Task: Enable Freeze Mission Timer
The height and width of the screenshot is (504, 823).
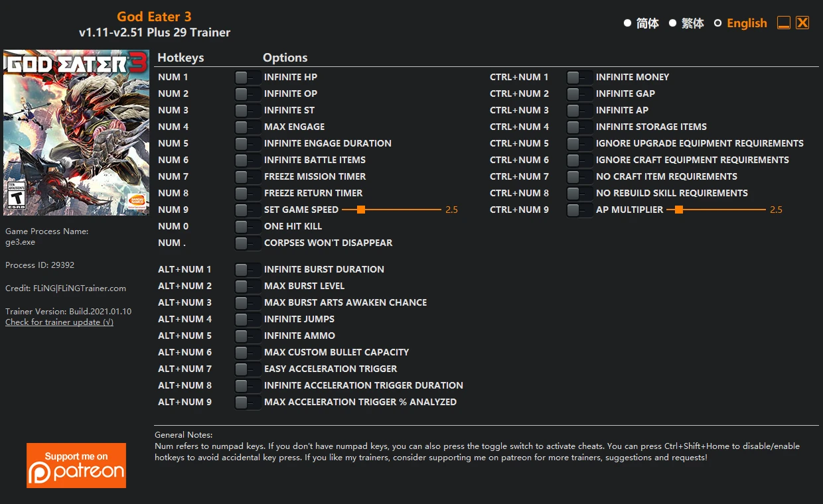Action: click(248, 177)
